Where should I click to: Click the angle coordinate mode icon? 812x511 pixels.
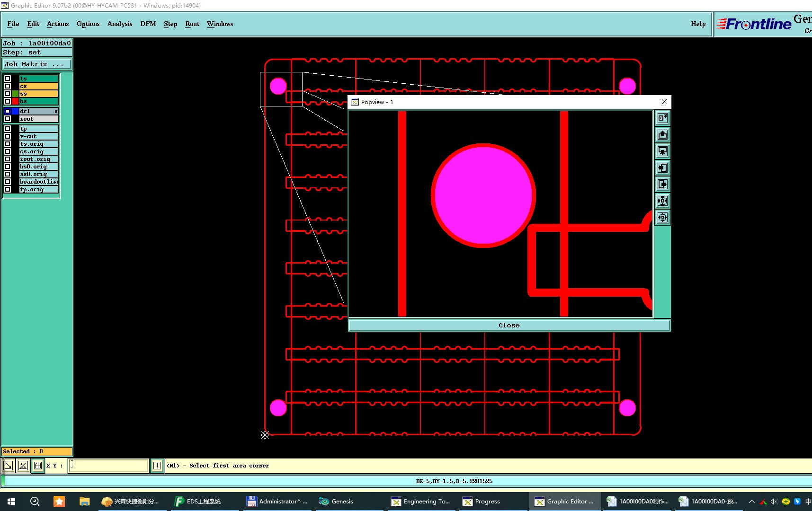23,466
